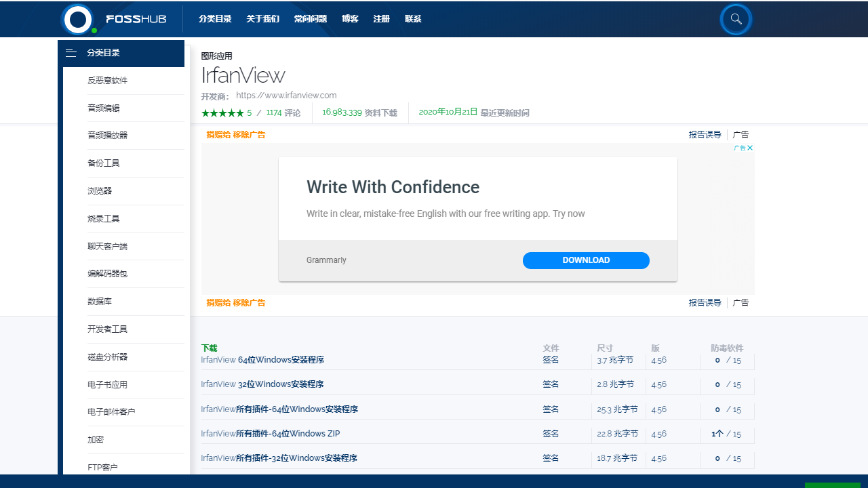Open the site search magnifier icon
Image resolution: width=868 pixels, height=488 pixels.
pos(736,19)
